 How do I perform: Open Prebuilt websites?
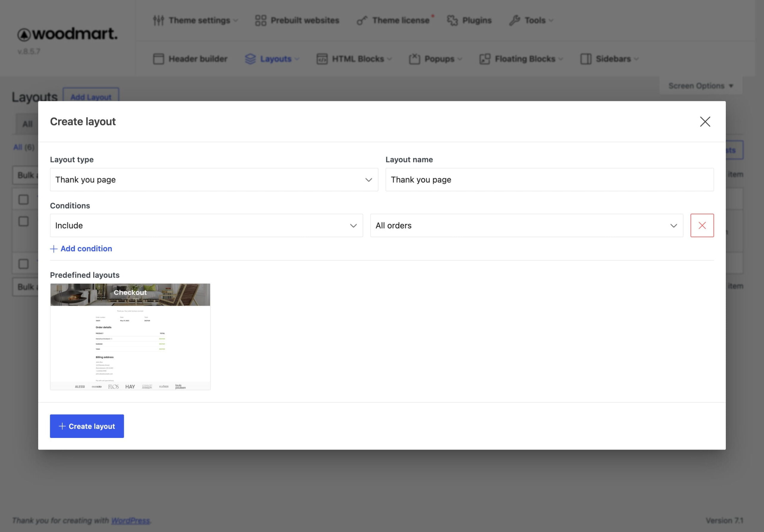(x=297, y=20)
